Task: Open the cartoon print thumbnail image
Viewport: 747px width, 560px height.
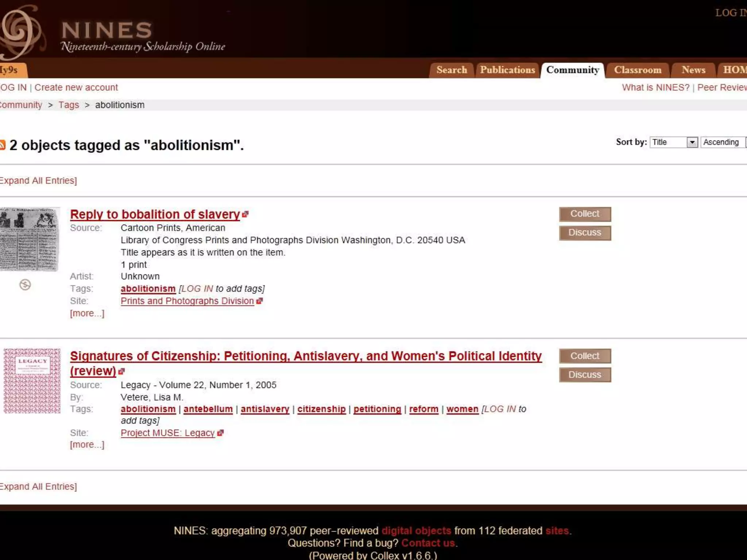Action: 29,239
